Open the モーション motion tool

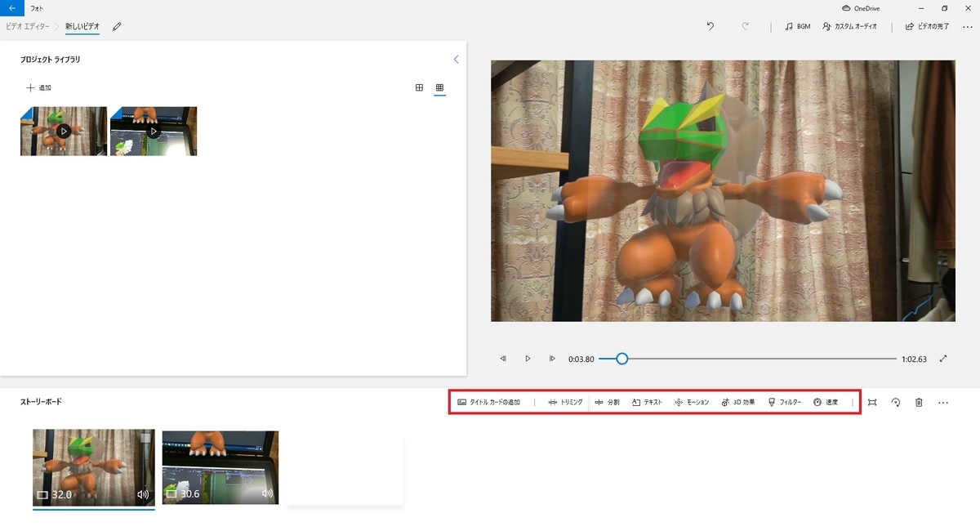(692, 402)
